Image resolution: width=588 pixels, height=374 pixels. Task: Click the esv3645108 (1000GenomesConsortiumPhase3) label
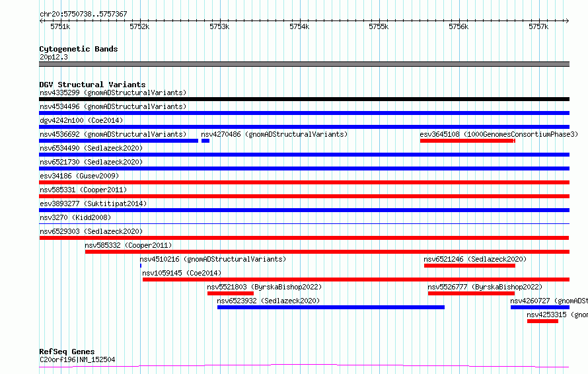pos(499,134)
